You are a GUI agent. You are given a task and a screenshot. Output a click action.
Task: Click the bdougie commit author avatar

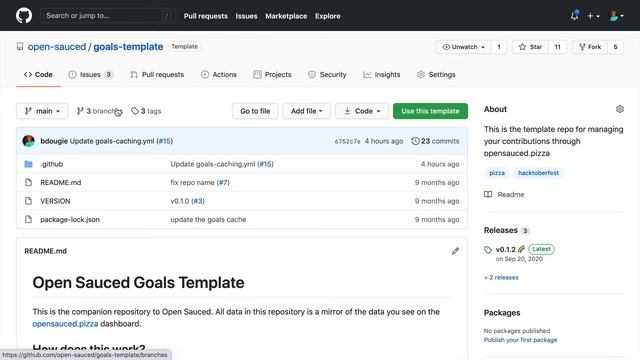pos(29,141)
